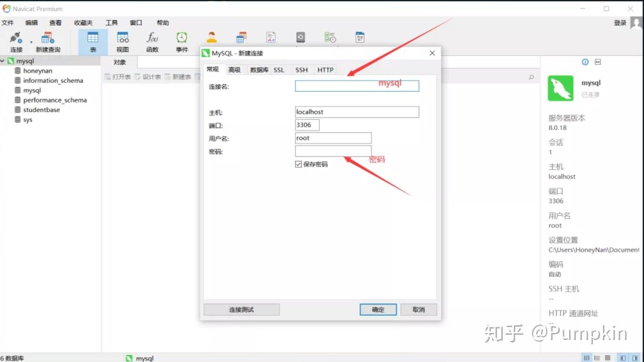Click the login avatar icon

pos(636,22)
